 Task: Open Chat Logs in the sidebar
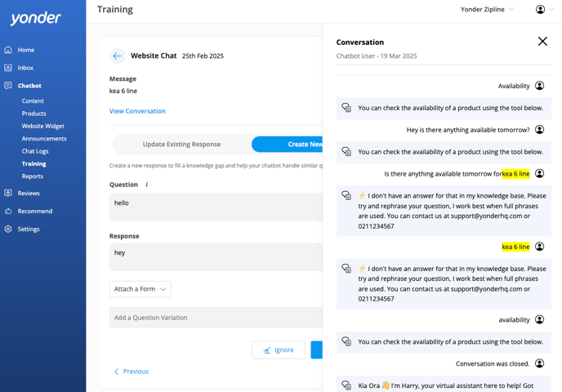35,151
